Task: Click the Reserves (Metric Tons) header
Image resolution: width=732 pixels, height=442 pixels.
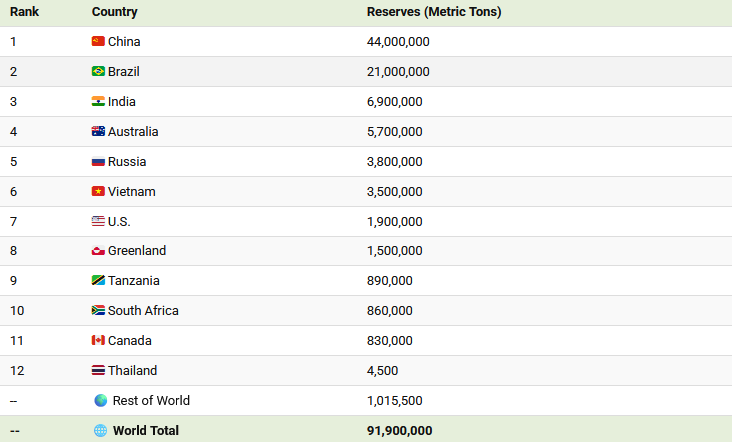Action: [x=434, y=12]
